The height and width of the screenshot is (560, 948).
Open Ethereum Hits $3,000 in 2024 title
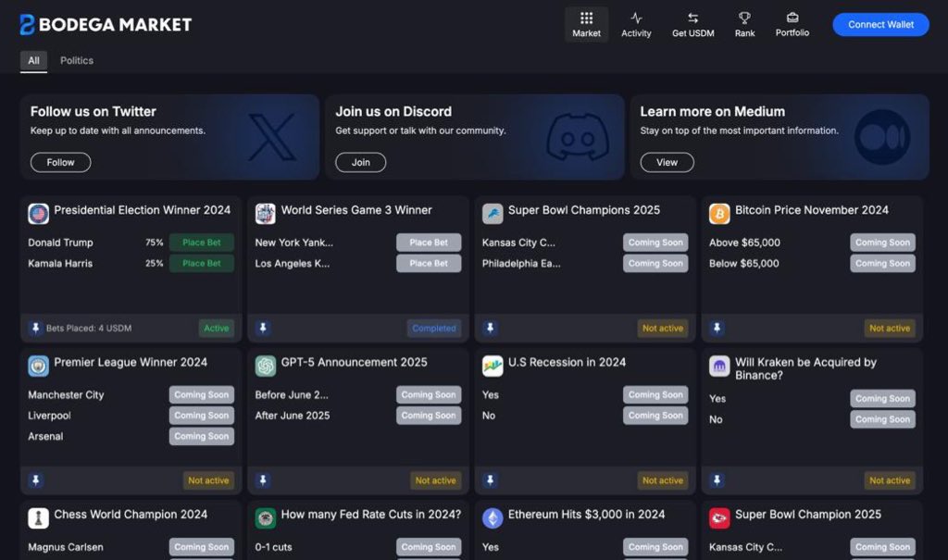(586, 515)
